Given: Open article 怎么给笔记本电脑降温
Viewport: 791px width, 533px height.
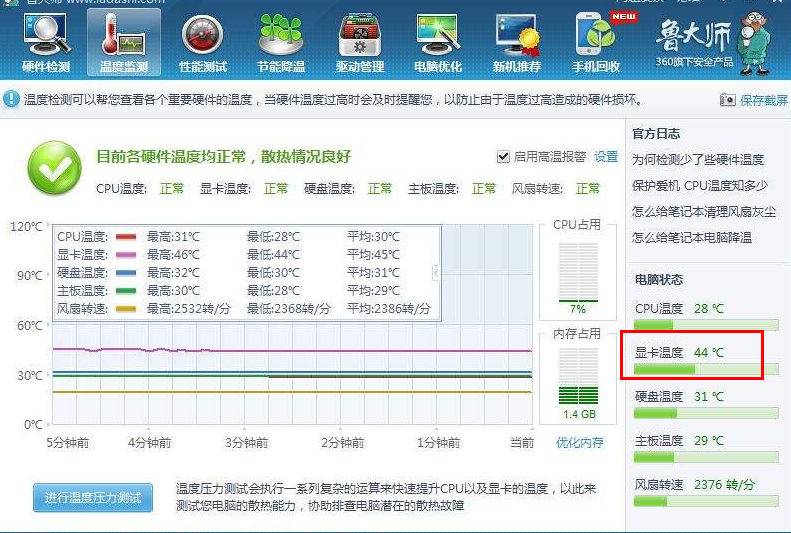Looking at the screenshot, I should pos(692,237).
